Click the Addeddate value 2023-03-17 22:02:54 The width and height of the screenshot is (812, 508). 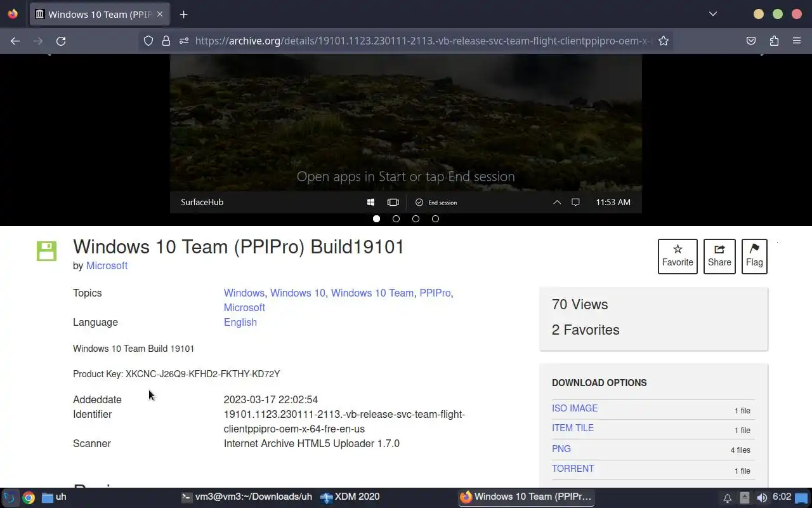click(x=271, y=399)
